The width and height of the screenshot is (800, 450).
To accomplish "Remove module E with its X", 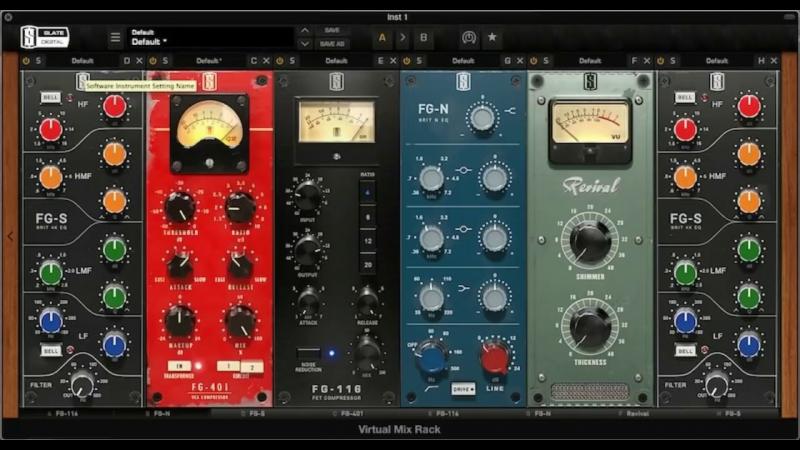I will click(393, 61).
